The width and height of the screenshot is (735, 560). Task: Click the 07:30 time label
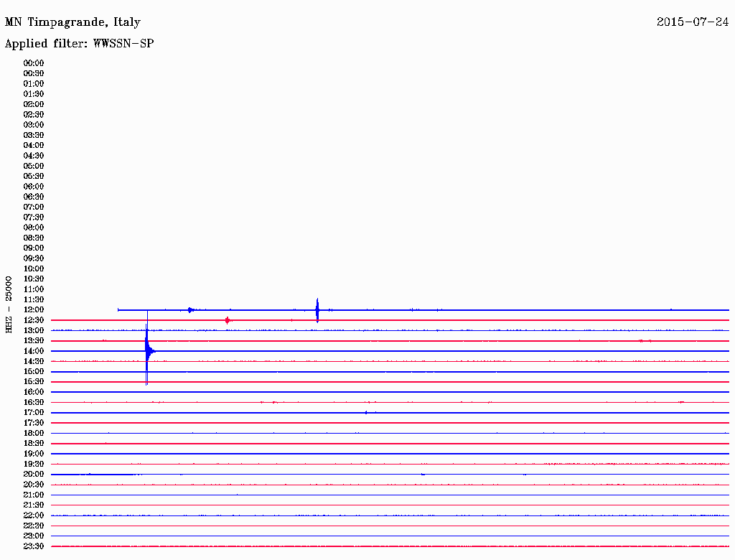tap(33, 217)
